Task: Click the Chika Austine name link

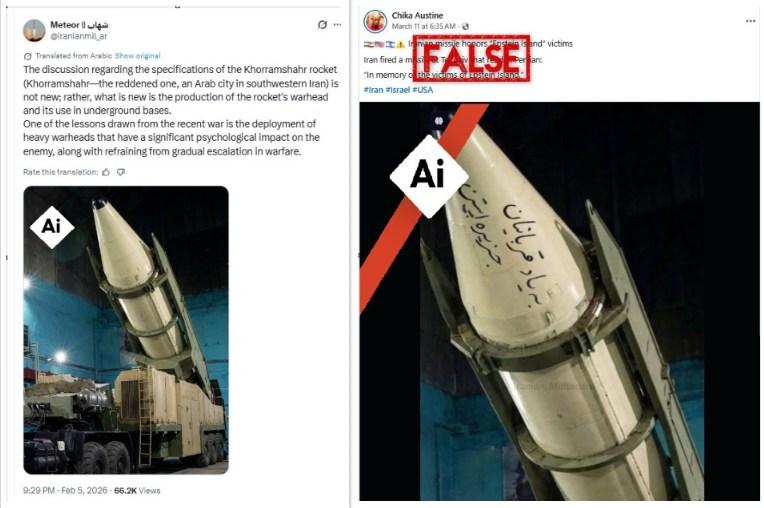Action: click(x=417, y=16)
